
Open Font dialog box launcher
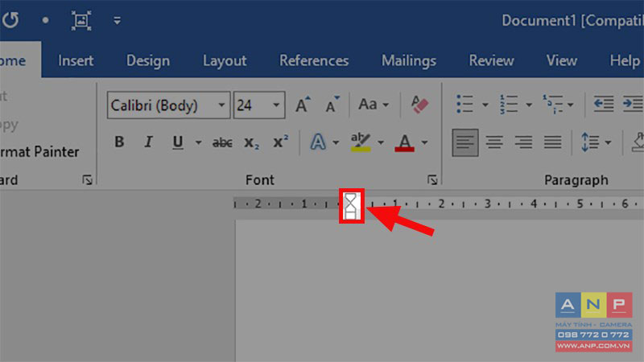click(x=432, y=179)
